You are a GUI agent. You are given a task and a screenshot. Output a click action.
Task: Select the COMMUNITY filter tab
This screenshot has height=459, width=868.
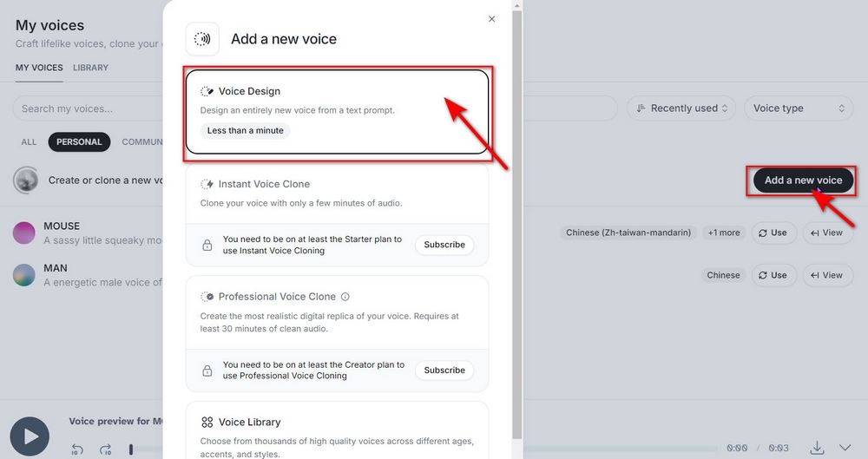(x=142, y=142)
